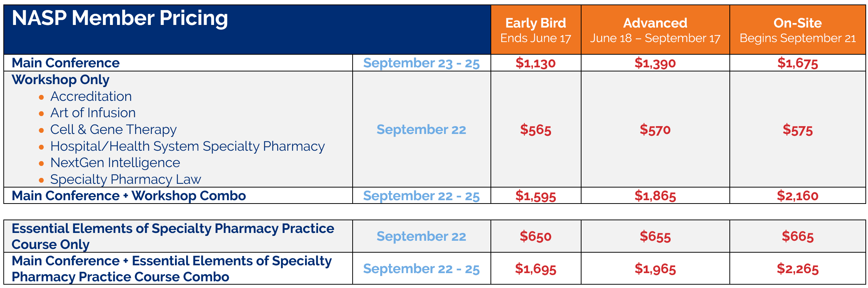Viewport: 868px width, 288px height.
Task: Select the On-Site pricing column header
Action: click(x=797, y=30)
